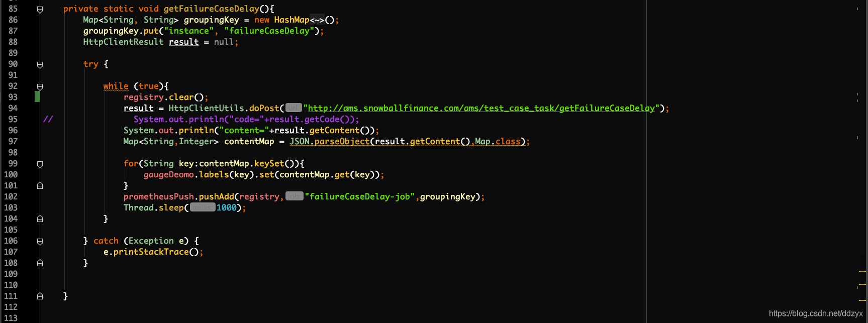Open the snowballfinance getFailureCaseDelay URL
Screen dimensions: 868x323
click(x=481, y=108)
